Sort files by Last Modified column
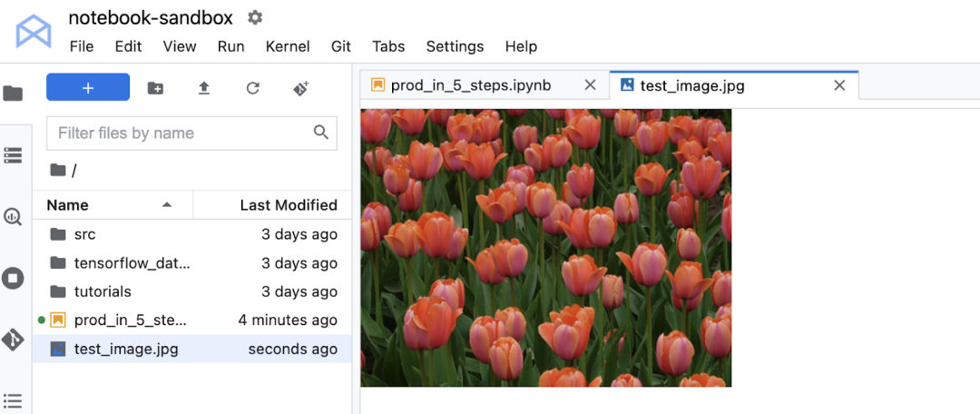 288,205
